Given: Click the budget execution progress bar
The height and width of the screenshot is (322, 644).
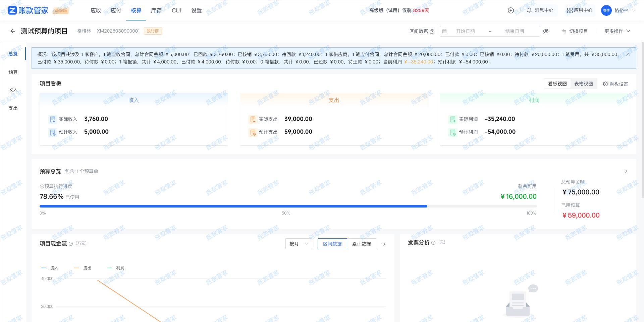Looking at the screenshot, I should tap(288, 206).
